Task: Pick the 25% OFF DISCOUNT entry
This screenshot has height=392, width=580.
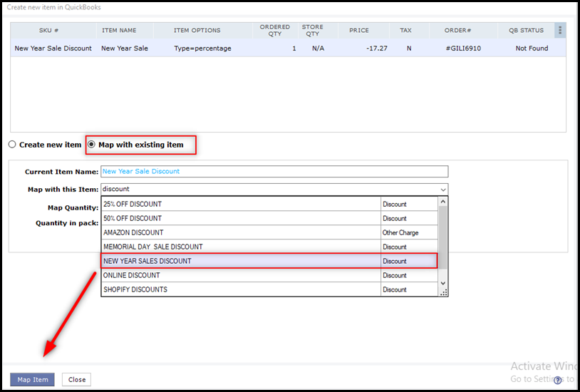Action: click(241, 204)
